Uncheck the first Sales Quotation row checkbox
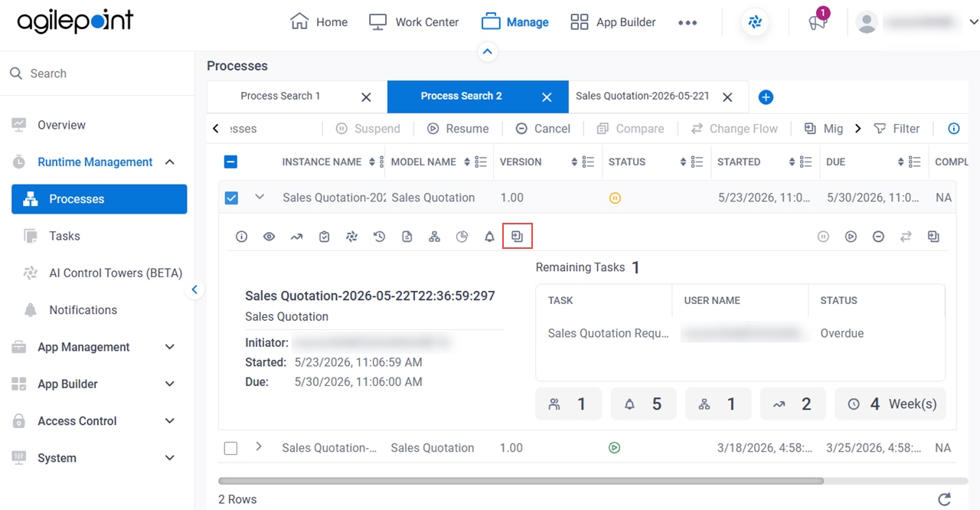The width and height of the screenshot is (980, 510). point(231,198)
